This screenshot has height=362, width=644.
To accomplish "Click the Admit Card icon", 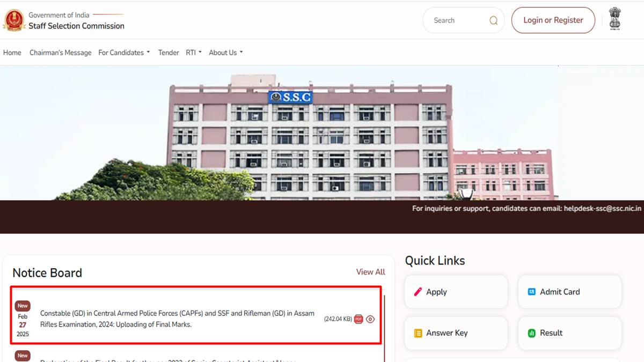I will point(531,292).
